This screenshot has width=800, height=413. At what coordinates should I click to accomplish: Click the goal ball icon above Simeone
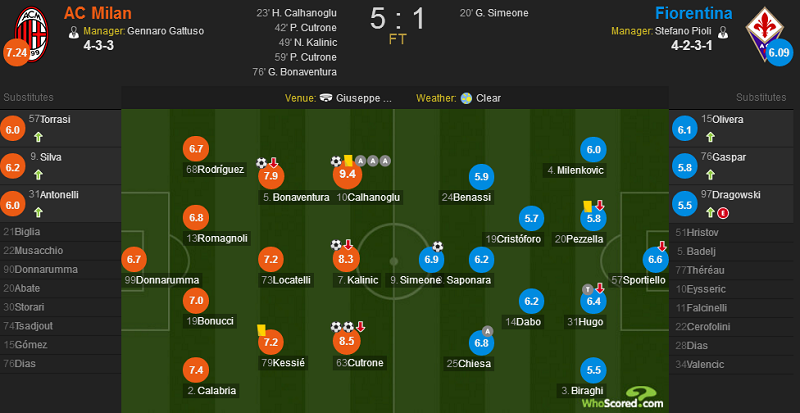coord(438,247)
